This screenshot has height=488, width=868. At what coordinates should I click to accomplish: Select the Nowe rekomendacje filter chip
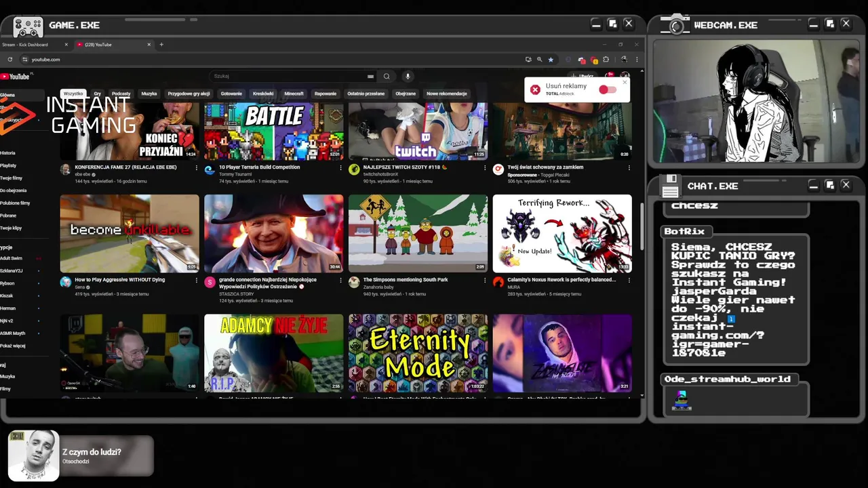pyautogui.click(x=447, y=94)
